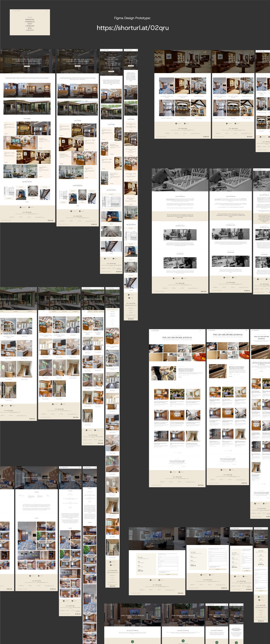270x644 pixels.
Task: Open the shorturl.at/02qru prototype link
Action: coord(133,28)
